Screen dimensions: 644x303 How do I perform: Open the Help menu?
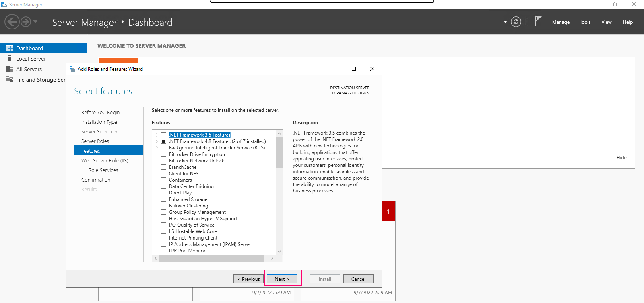pos(628,22)
